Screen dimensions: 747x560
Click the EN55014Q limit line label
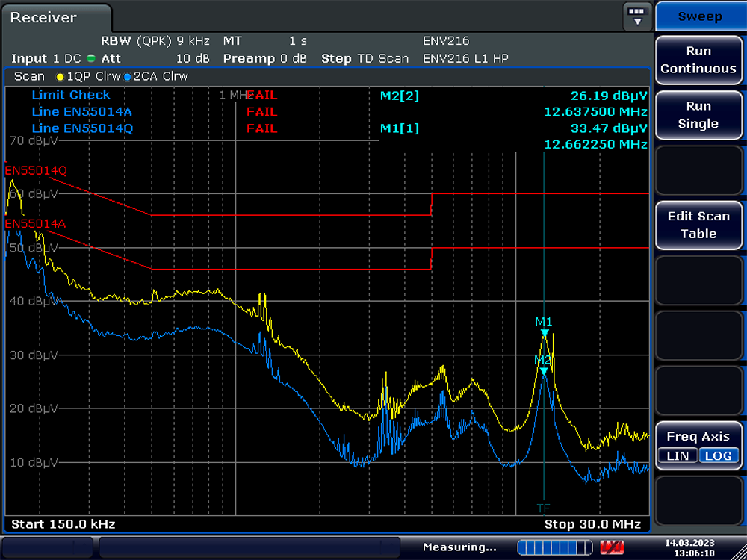point(36,170)
